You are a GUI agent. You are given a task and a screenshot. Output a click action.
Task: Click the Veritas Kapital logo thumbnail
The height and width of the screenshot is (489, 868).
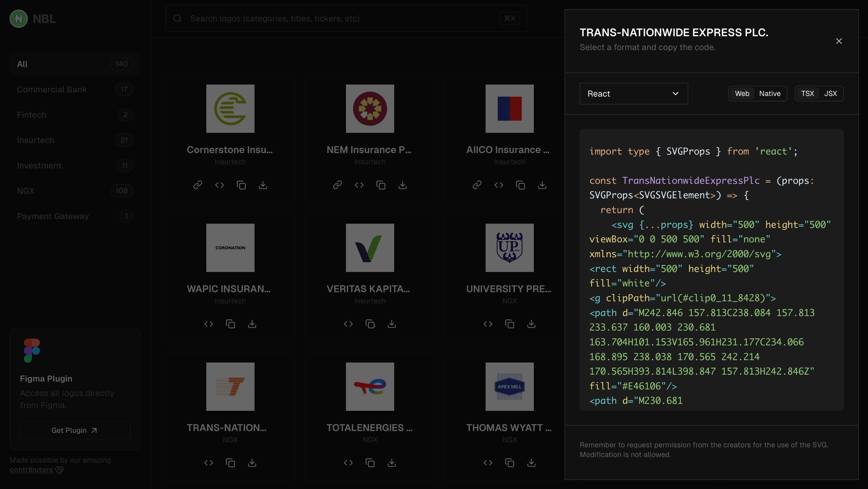point(370,248)
